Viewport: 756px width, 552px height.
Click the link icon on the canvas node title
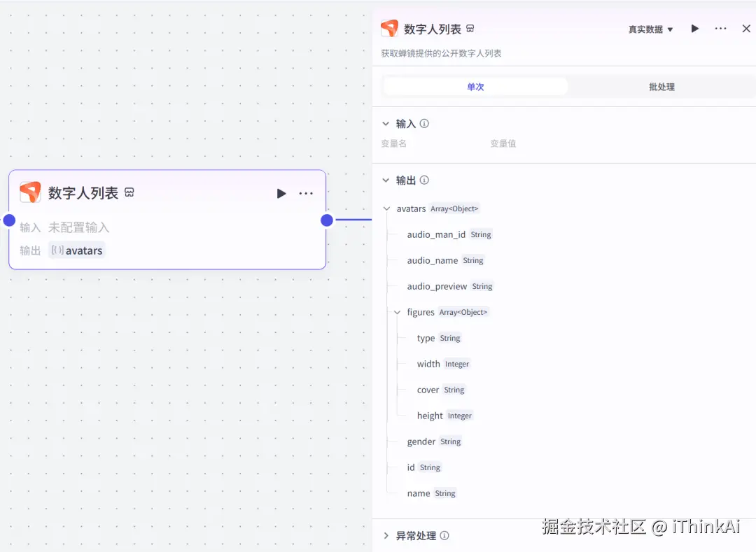129,192
